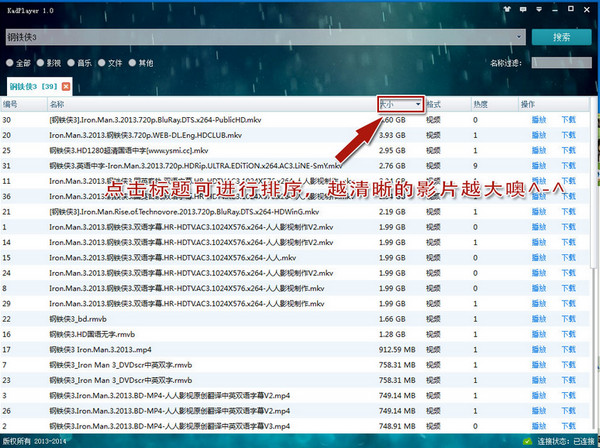Click the green connection status icon
Viewport: 600px width, 448px height.
(x=526, y=441)
